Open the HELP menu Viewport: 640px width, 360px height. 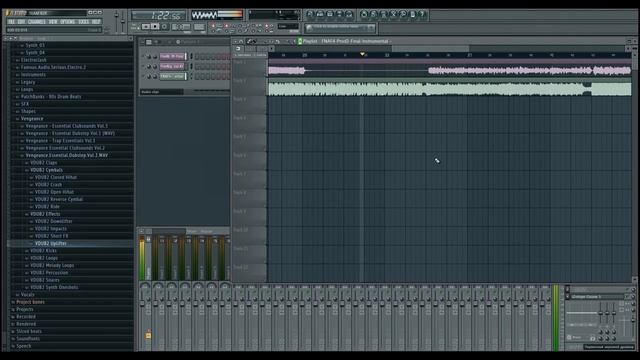click(96, 22)
